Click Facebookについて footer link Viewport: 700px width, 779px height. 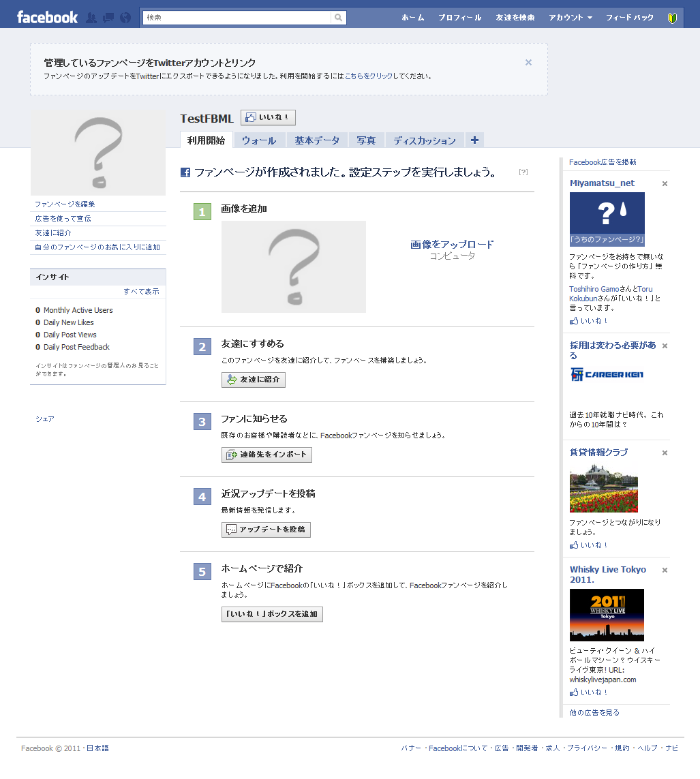click(x=458, y=748)
